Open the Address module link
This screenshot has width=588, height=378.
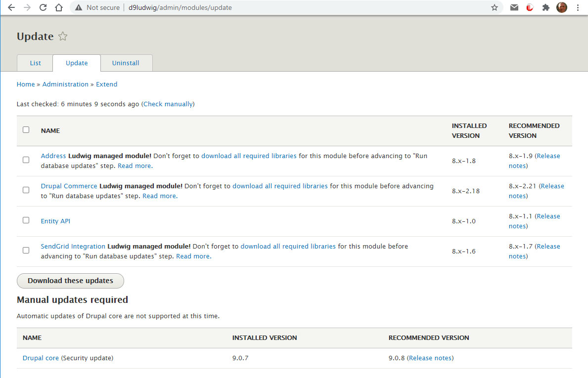53,156
